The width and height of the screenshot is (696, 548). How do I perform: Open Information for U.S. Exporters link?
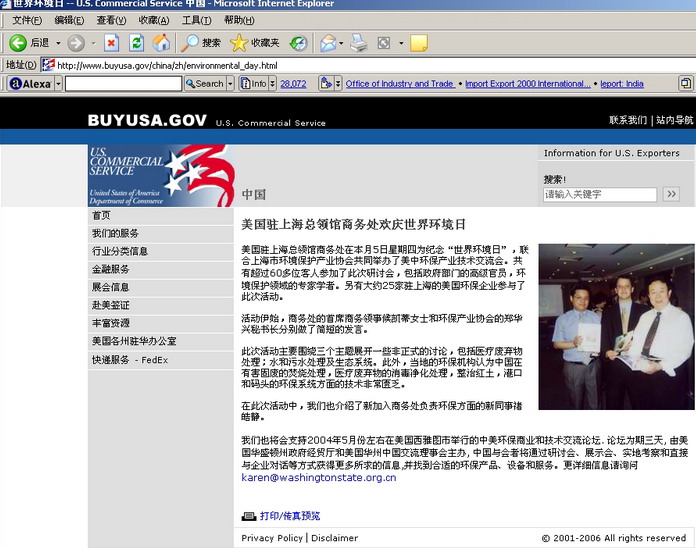(612, 153)
